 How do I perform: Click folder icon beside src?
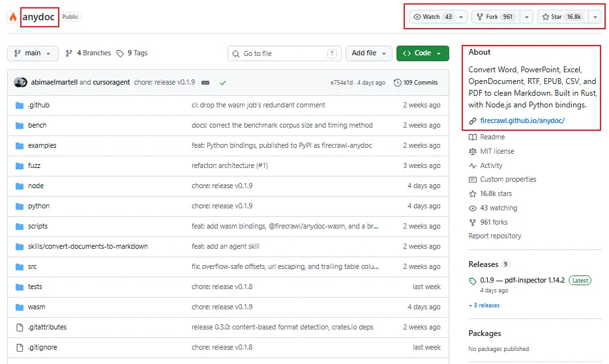point(20,266)
